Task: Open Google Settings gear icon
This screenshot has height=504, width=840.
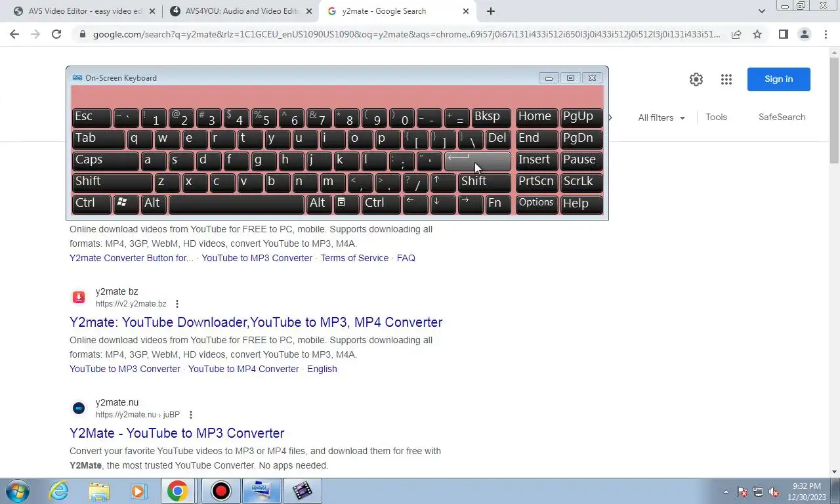Action: coord(696,79)
